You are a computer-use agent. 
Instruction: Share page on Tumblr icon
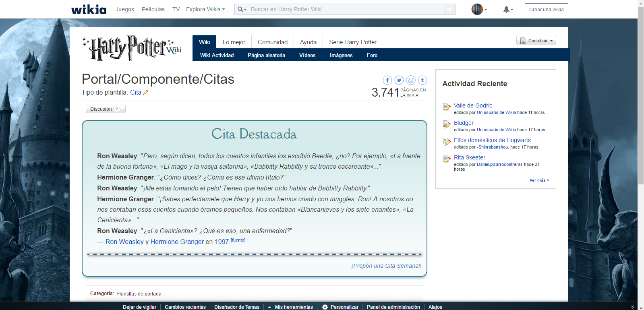click(x=422, y=80)
